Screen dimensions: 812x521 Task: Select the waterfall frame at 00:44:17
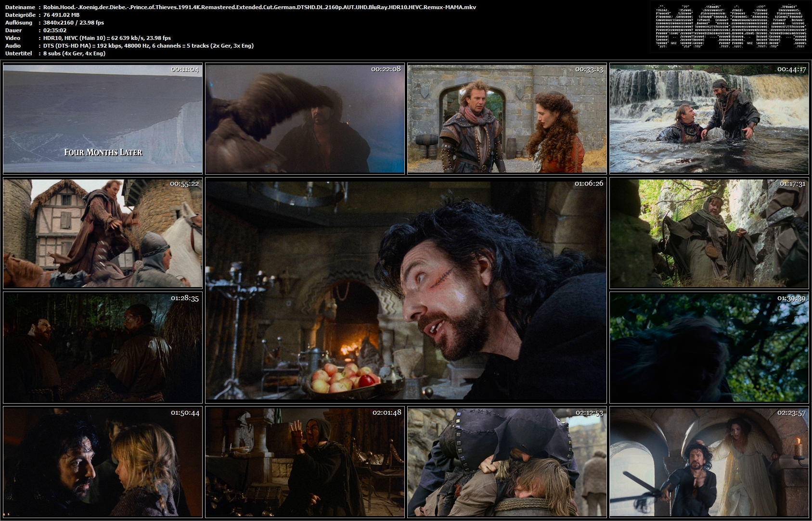tap(709, 118)
